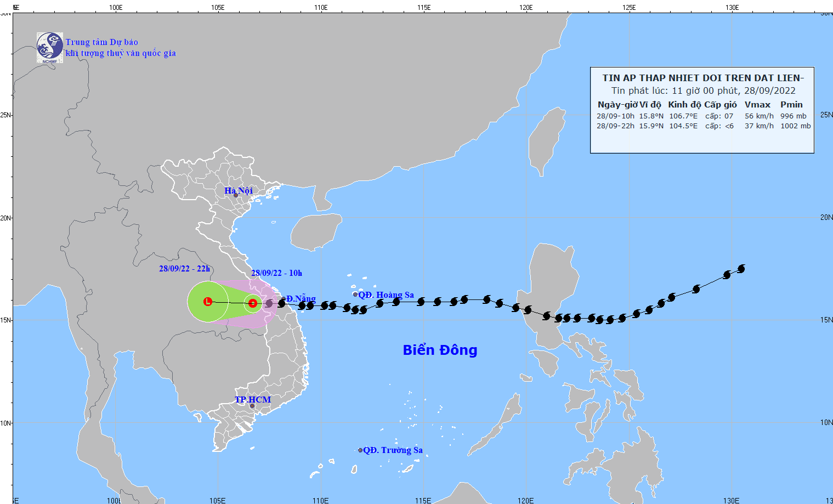833x504 pixels.
Task: Click the '28/09/22 - 22h' forecast time label
Action: [x=185, y=269]
